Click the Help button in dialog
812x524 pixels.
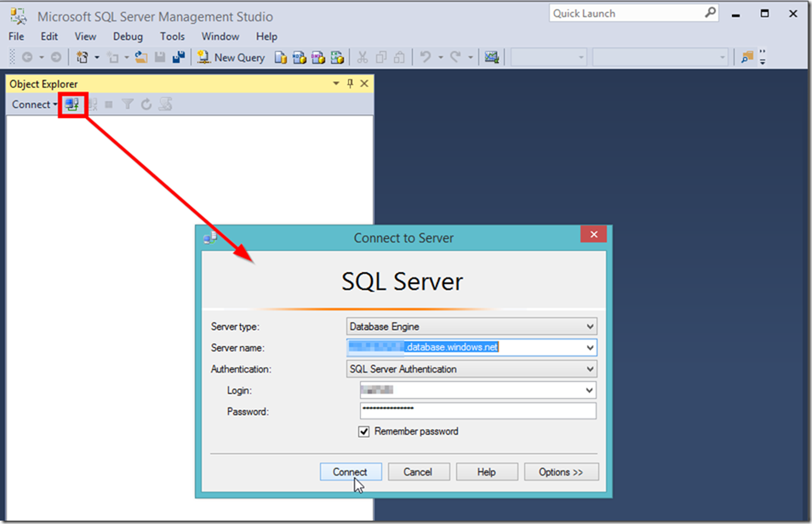point(487,472)
